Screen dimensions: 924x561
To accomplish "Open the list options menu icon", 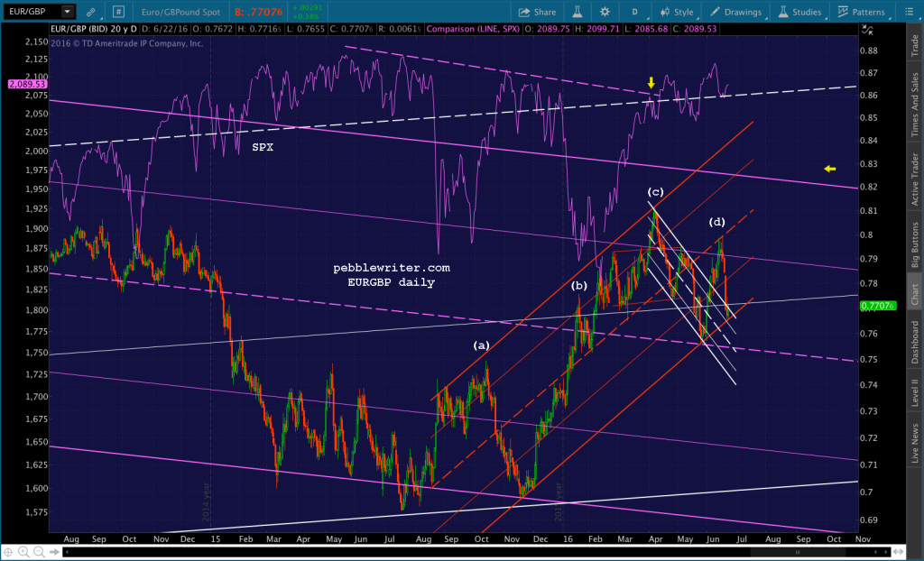I will pyautogui.click(x=908, y=12).
